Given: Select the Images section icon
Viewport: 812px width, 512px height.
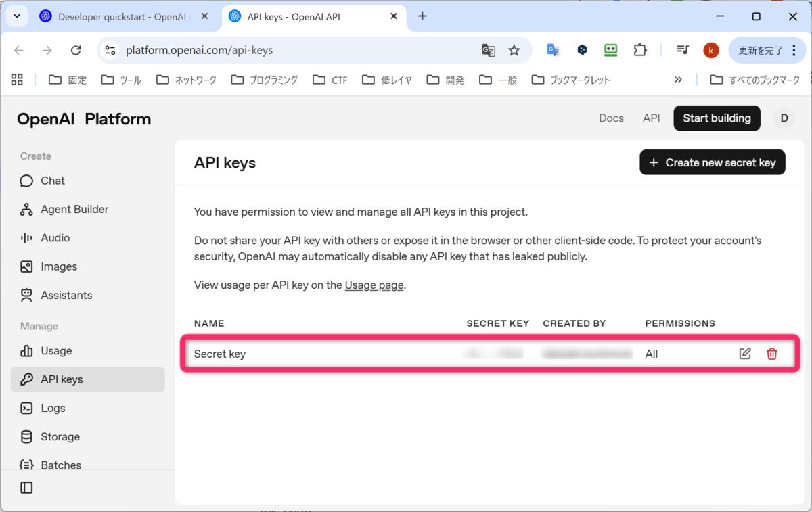Looking at the screenshot, I should (x=26, y=266).
